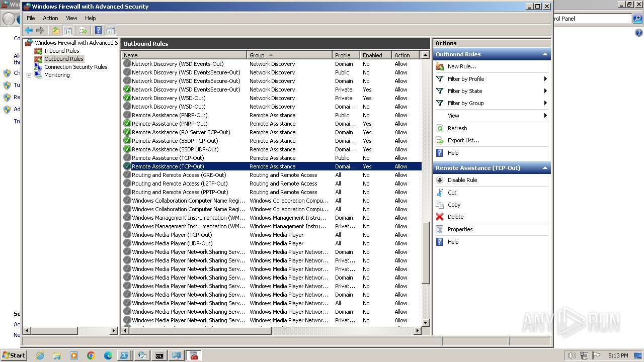This screenshot has width=644, height=362.
Task: Click the Refresh icon in Actions pane
Action: [440, 128]
